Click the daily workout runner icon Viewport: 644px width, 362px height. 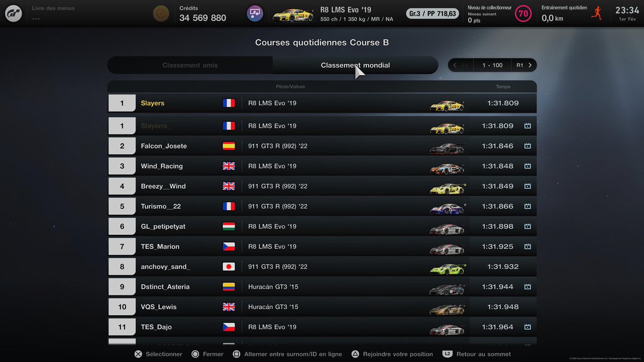pyautogui.click(x=596, y=13)
